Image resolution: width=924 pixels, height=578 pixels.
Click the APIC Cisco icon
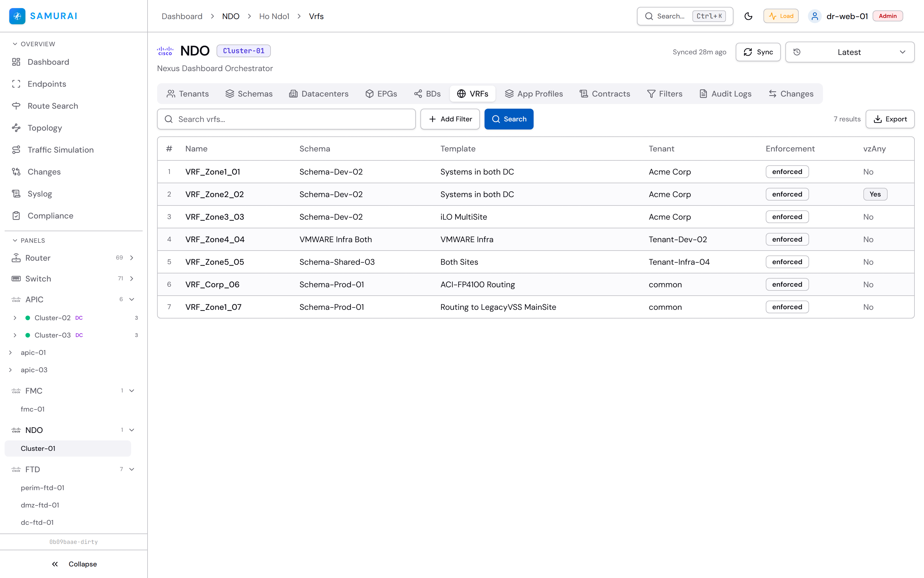[x=16, y=300]
